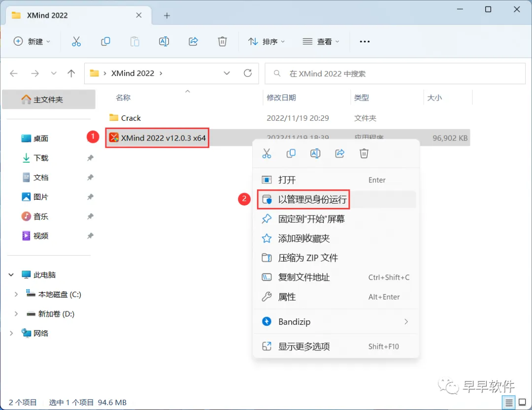Choose 属性 from the context menu
This screenshot has width=532, height=410.
tap(336, 297)
